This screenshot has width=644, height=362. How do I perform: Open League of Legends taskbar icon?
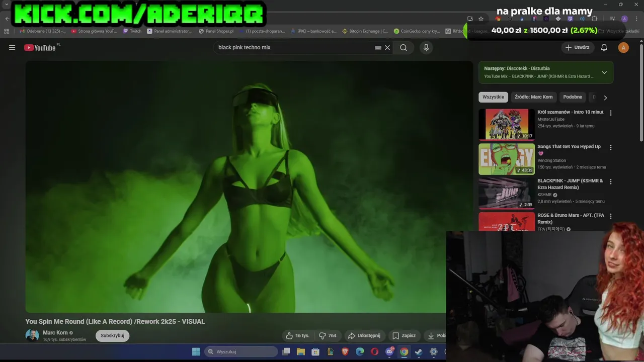pyautogui.click(x=331, y=352)
